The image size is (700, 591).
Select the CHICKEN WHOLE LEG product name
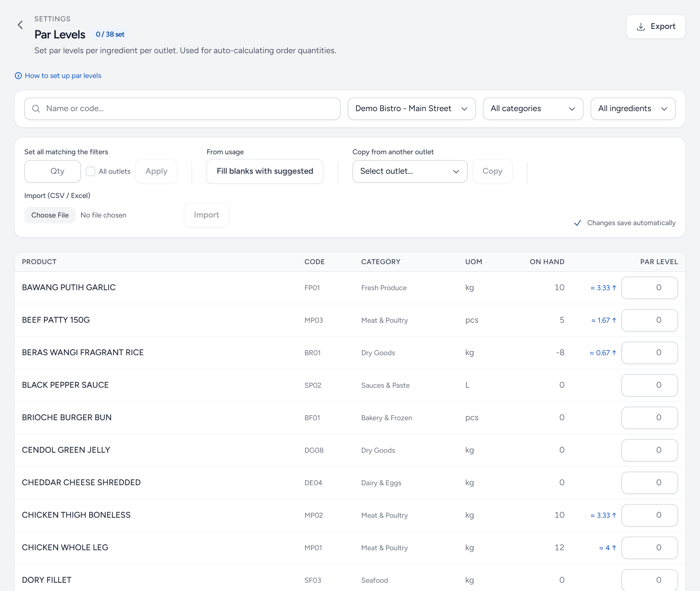pos(65,548)
